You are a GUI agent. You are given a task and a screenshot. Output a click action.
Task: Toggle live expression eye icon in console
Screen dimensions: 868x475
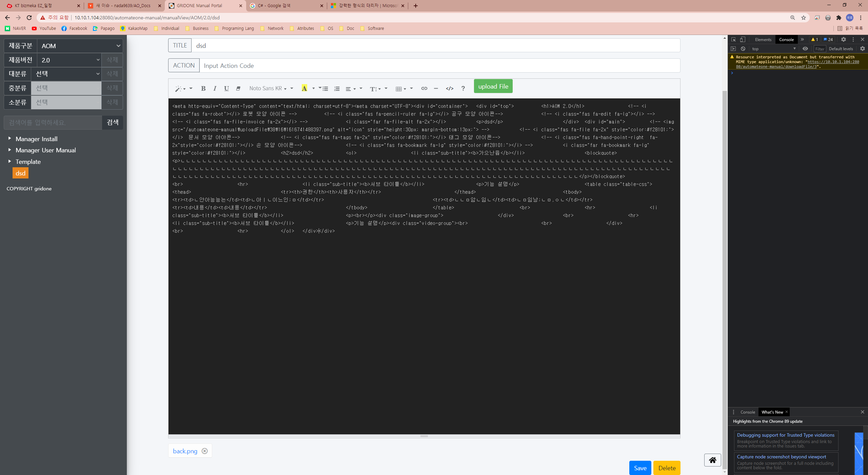point(805,49)
